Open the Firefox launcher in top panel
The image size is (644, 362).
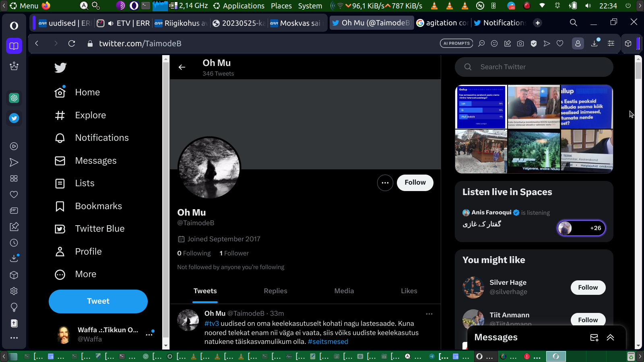point(46,6)
